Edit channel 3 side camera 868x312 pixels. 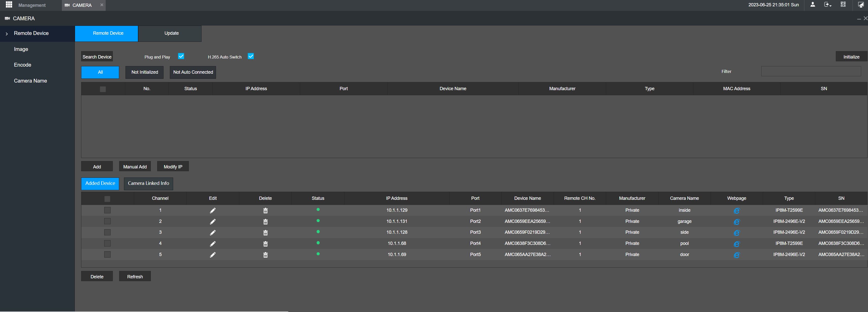point(213,232)
